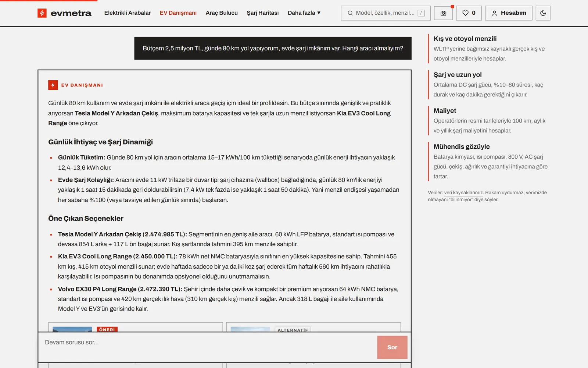This screenshot has height=368, width=588.
Task: Open Elektrikli Arabalar menu item
Action: tap(128, 13)
